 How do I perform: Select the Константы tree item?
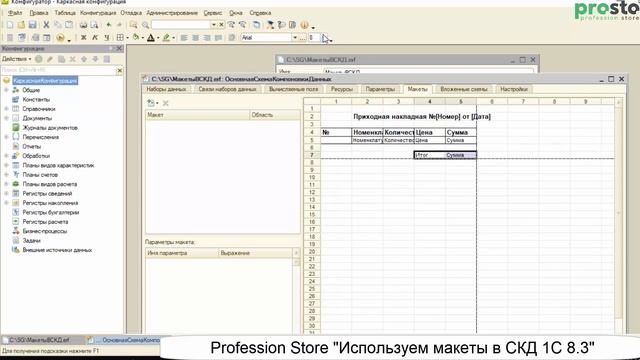pos(36,99)
